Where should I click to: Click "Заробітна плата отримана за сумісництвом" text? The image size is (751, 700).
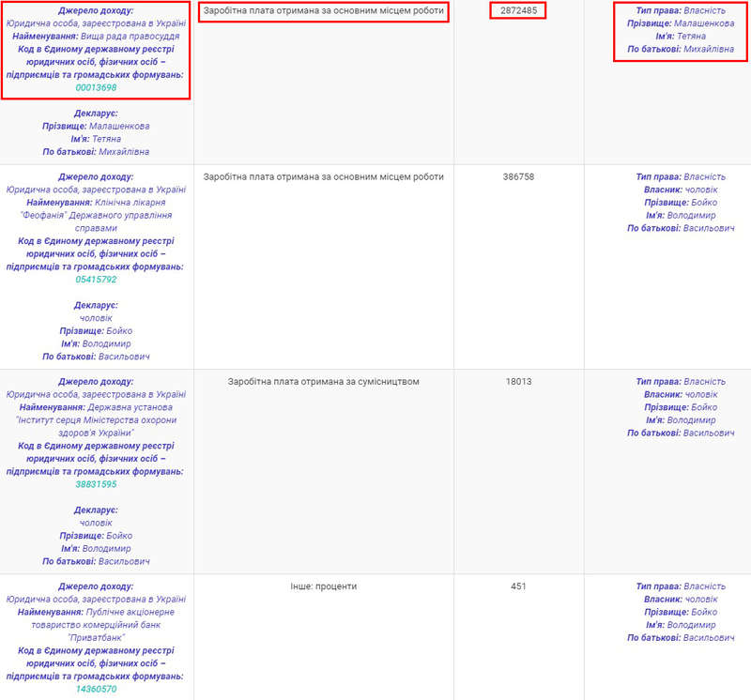click(323, 382)
